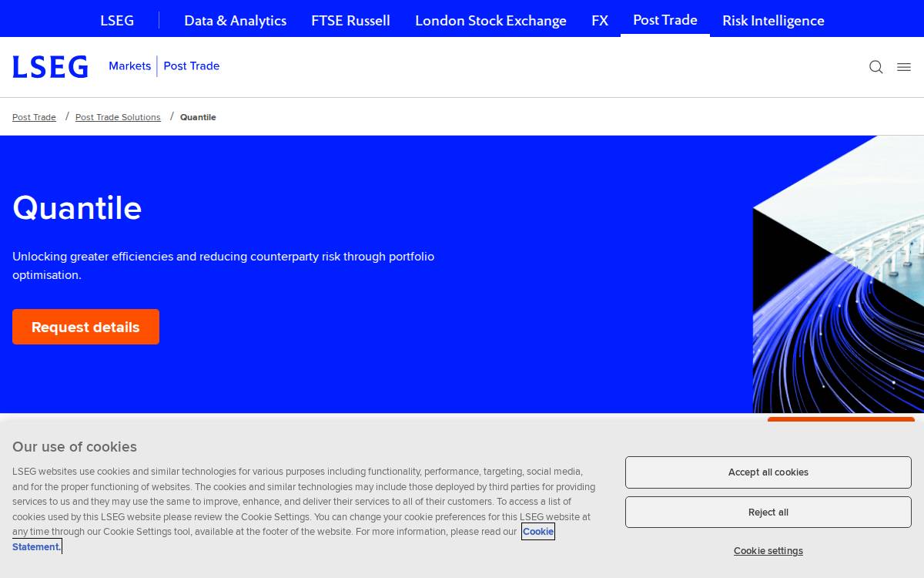Select the Post Trade top nav tab
Viewport: 924px width, 578px height.
coord(665,19)
